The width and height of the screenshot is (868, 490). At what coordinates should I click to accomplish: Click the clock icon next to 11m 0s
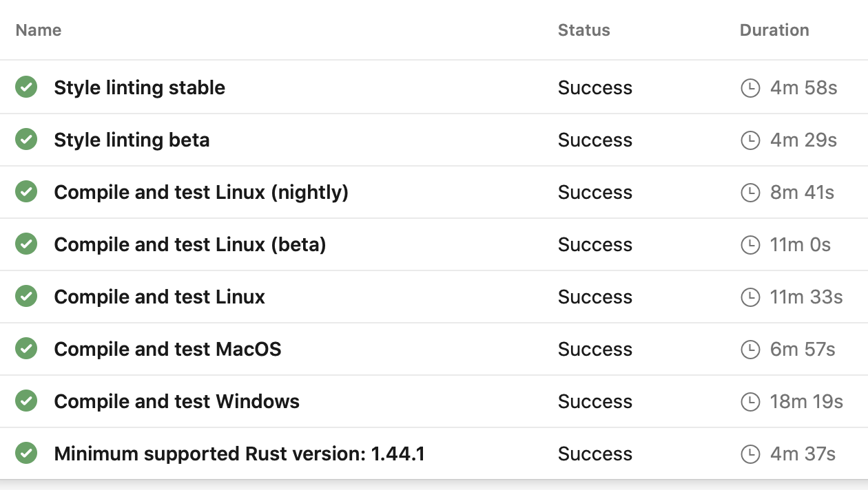(x=750, y=245)
